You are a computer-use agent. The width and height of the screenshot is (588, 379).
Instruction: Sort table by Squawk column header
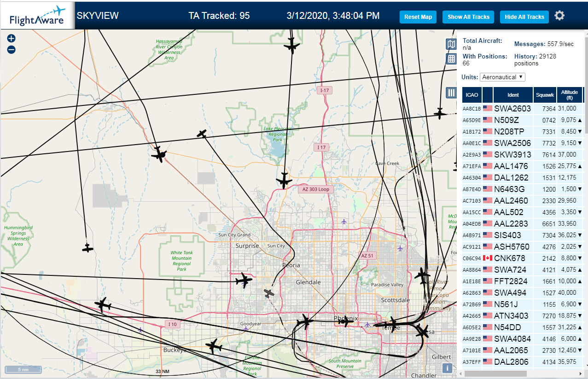[x=545, y=95]
